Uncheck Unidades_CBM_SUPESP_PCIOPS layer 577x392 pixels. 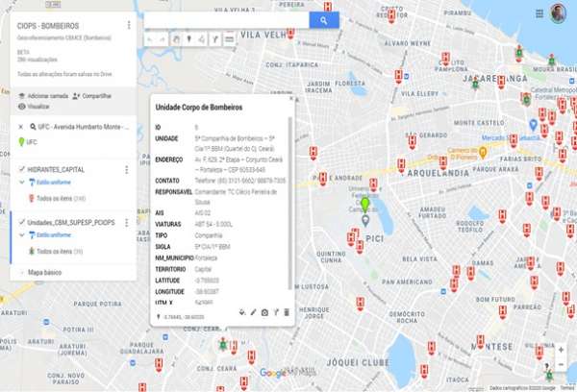pyautogui.click(x=21, y=223)
